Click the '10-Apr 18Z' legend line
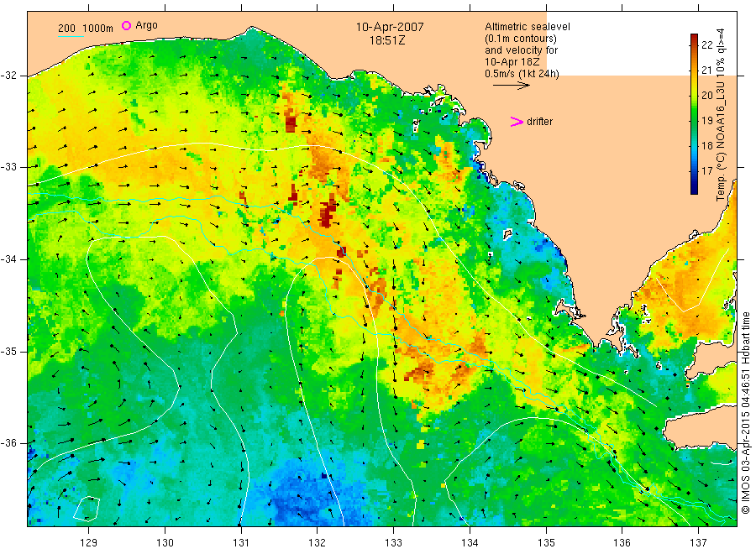Viewport: 756px width, 554px height. pos(512,62)
